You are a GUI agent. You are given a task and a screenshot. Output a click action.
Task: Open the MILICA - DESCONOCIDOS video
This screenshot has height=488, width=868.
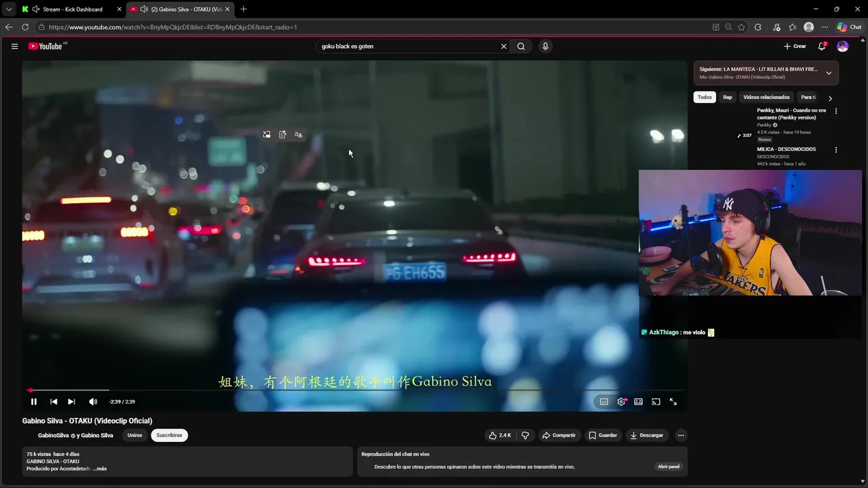787,149
